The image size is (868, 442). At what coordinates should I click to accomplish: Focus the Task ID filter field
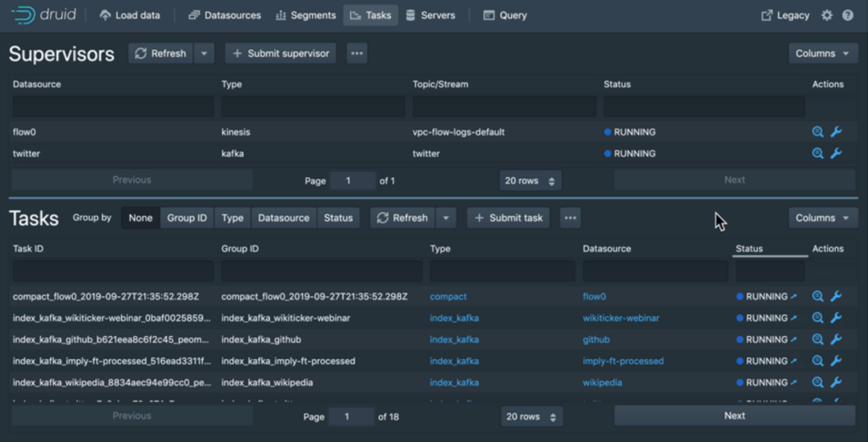(113, 271)
